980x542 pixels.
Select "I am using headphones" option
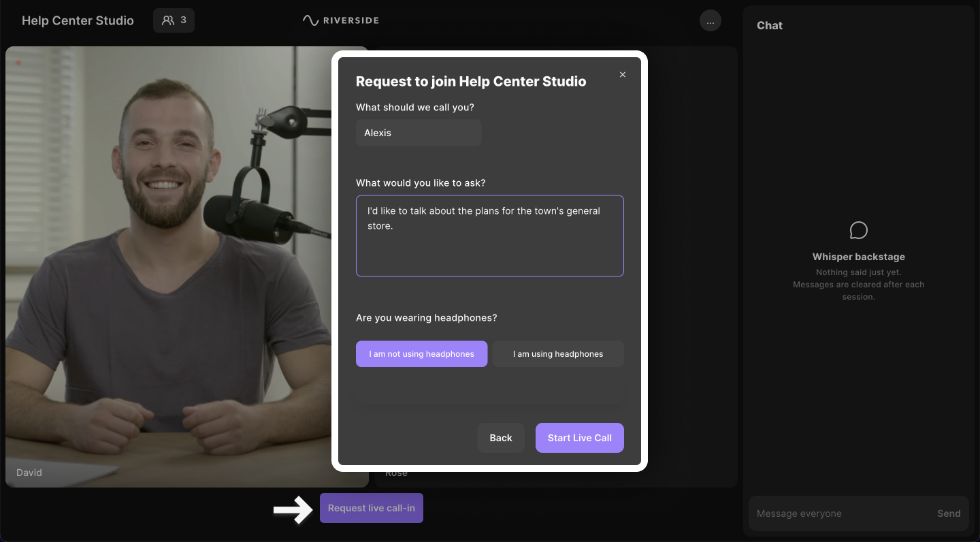point(558,354)
